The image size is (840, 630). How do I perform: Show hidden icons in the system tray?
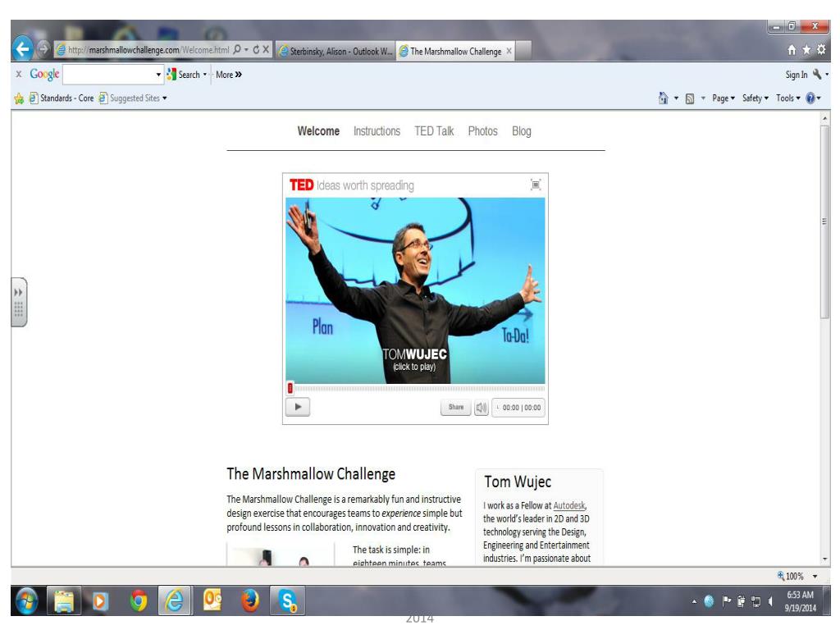694,601
